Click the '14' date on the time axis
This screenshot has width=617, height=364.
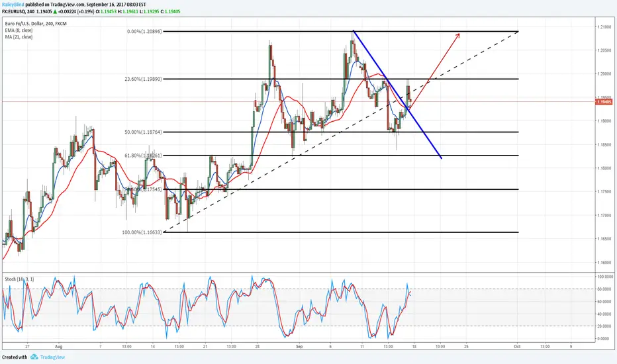click(153, 347)
